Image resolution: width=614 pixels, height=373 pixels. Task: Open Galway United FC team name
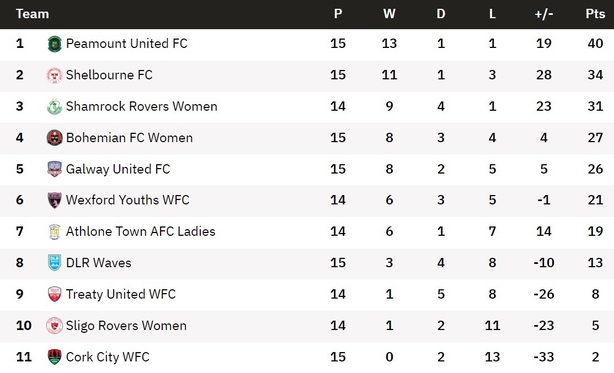coord(118,169)
